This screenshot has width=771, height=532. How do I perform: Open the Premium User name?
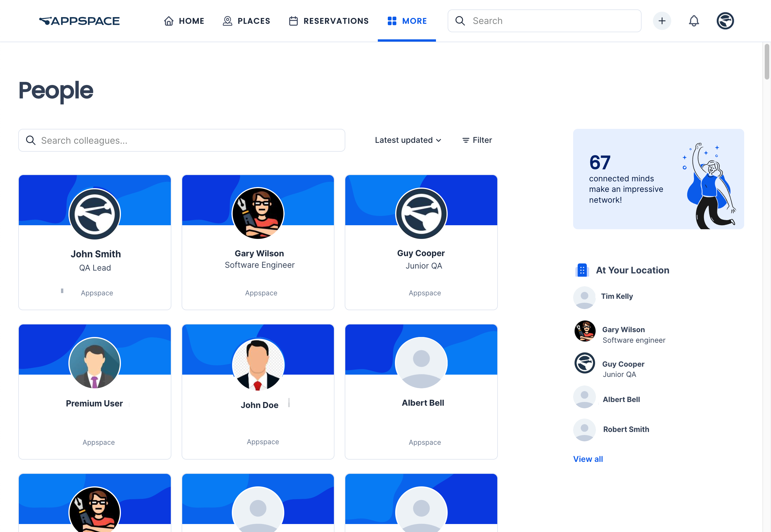94,403
